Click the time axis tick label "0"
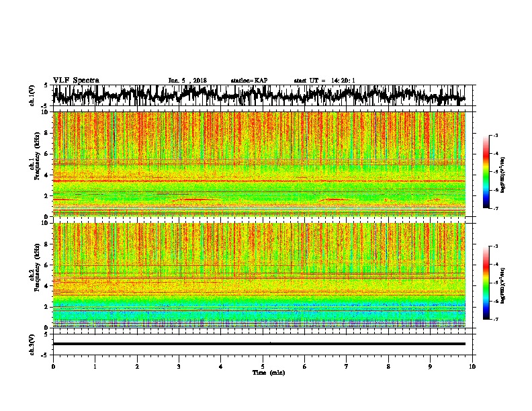 [x=53, y=367]
